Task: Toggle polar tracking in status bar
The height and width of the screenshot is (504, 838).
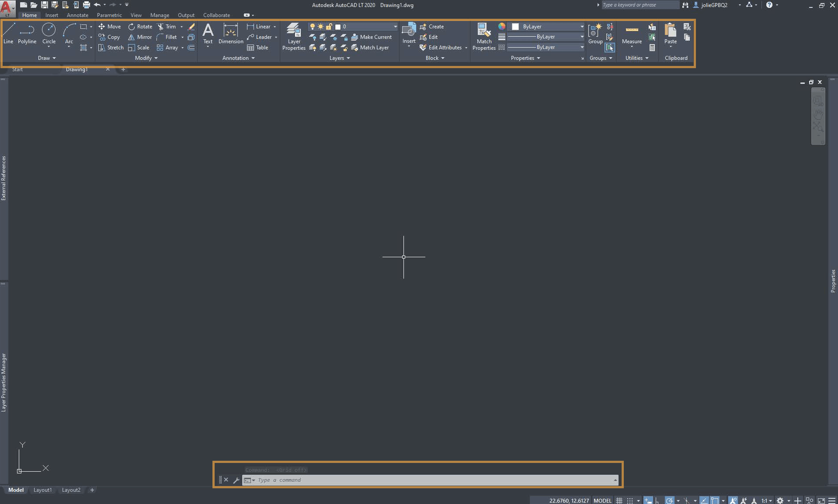Action: [669, 501]
